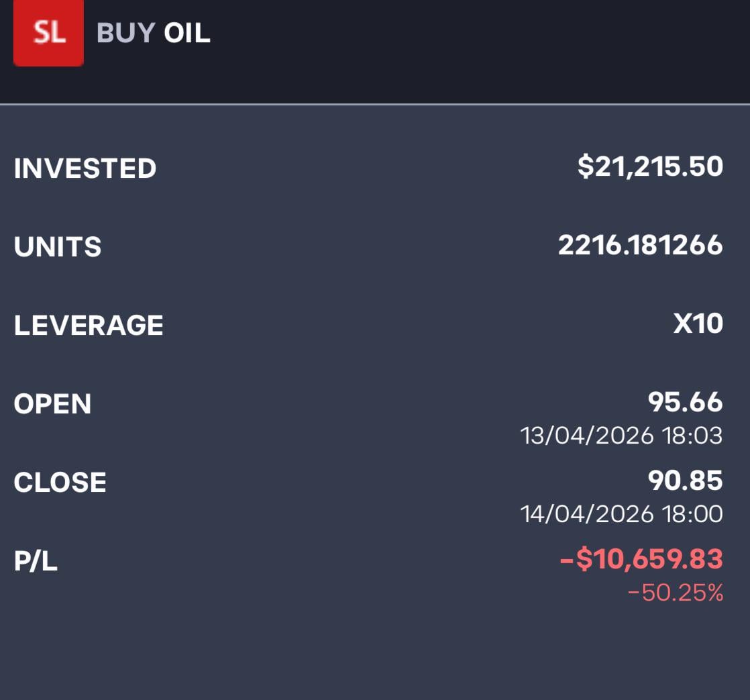Select the 90.85 close price
The height and width of the screenshot is (700, 750).
click(685, 481)
